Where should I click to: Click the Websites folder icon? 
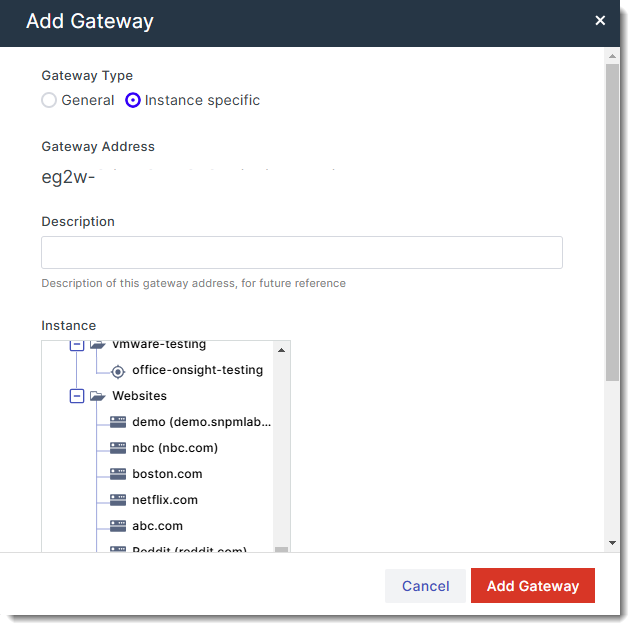97,396
